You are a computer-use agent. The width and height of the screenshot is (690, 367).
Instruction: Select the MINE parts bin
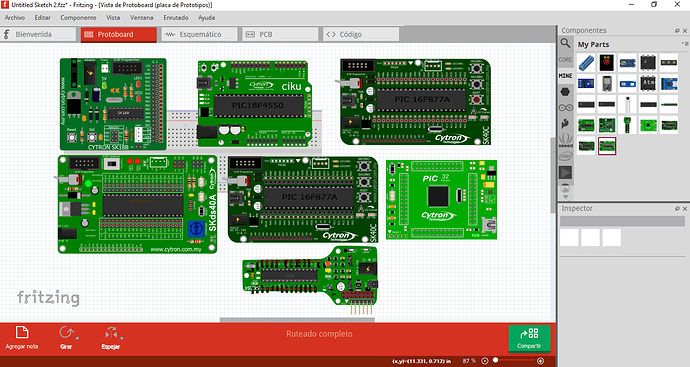(x=565, y=76)
